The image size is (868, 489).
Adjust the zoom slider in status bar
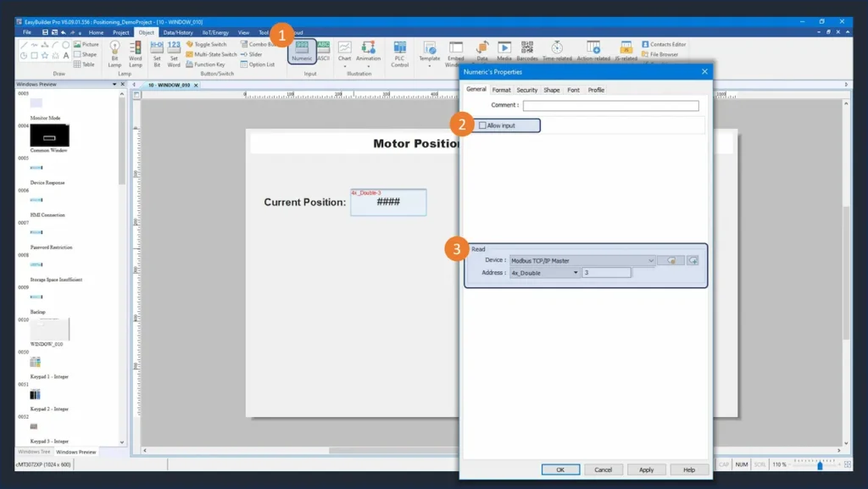[820, 464]
